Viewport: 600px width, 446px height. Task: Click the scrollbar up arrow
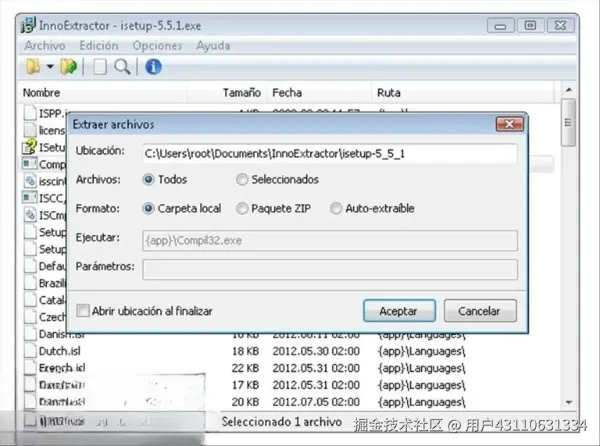tap(569, 90)
